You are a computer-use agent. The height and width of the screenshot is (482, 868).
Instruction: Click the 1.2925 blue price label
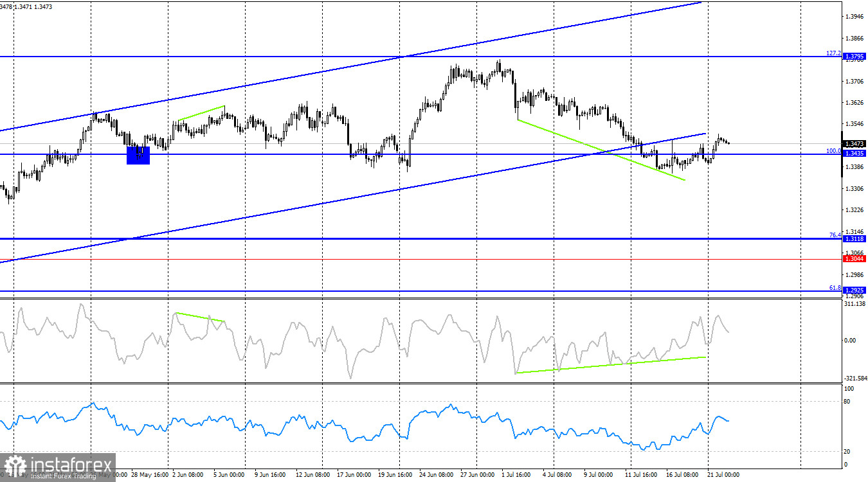click(x=855, y=290)
